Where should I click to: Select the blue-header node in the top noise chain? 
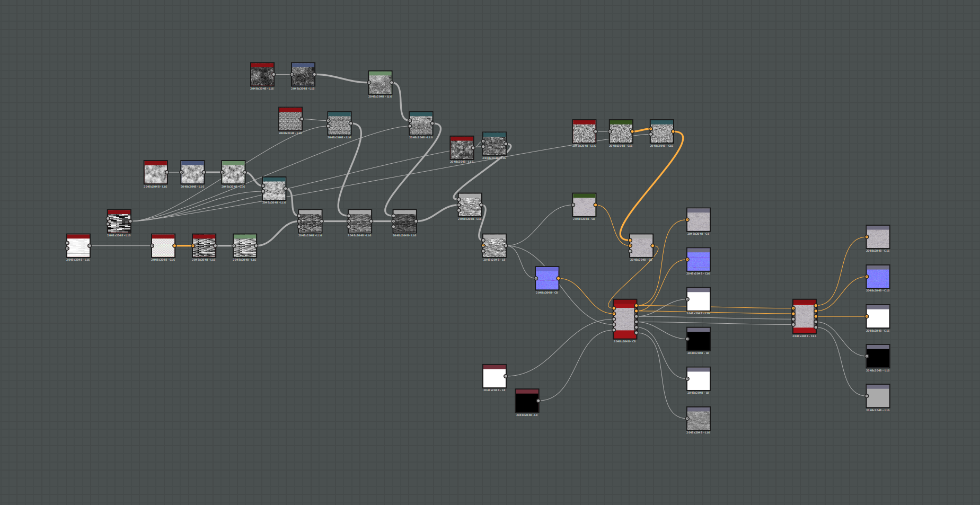302,74
